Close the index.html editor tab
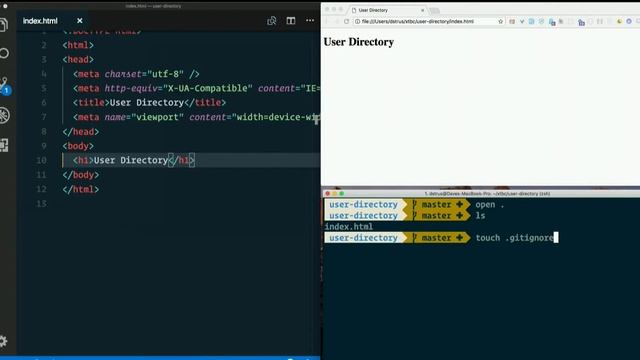Image resolution: width=640 pixels, height=360 pixels. click(x=80, y=21)
